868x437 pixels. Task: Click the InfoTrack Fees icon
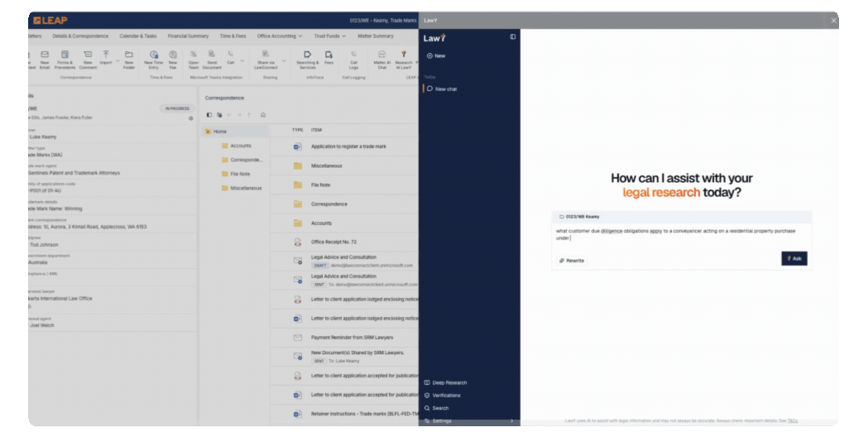[x=328, y=55]
